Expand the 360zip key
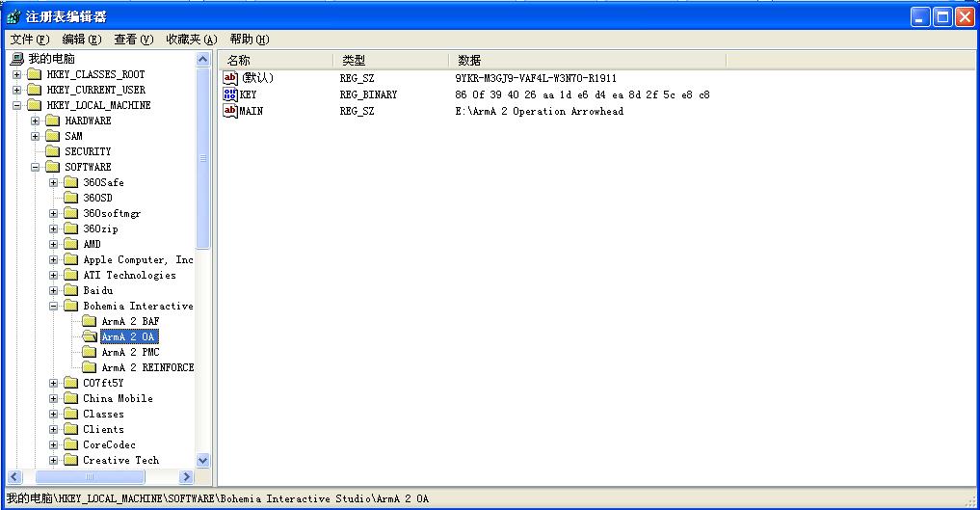This screenshot has width=980, height=510. click(x=54, y=228)
